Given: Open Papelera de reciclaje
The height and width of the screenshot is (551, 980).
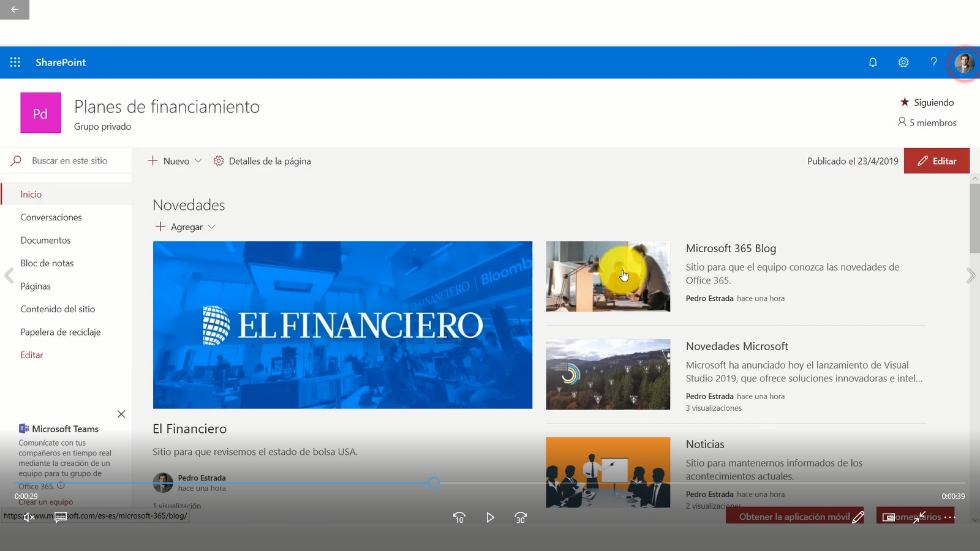Looking at the screenshot, I should pyautogui.click(x=61, y=332).
